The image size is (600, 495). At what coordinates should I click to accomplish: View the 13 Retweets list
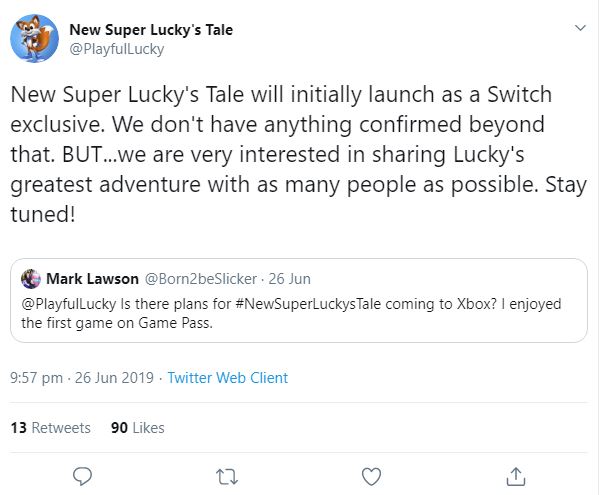[x=50, y=427]
